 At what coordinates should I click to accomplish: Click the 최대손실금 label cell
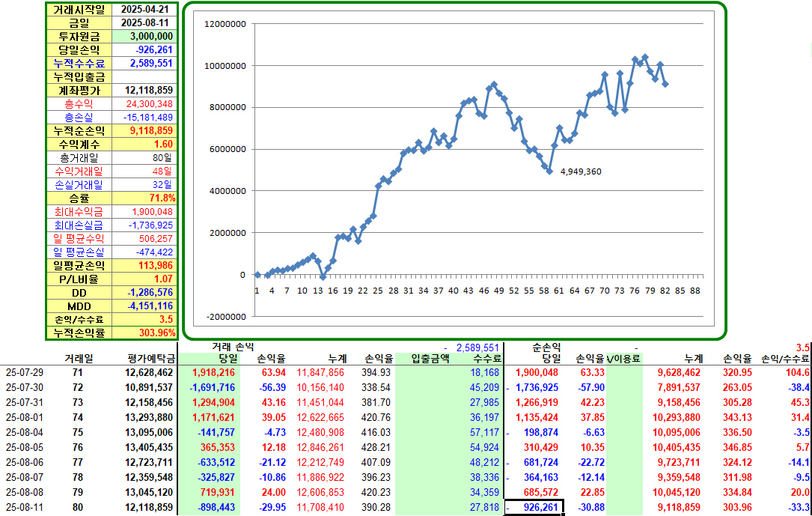(79, 225)
